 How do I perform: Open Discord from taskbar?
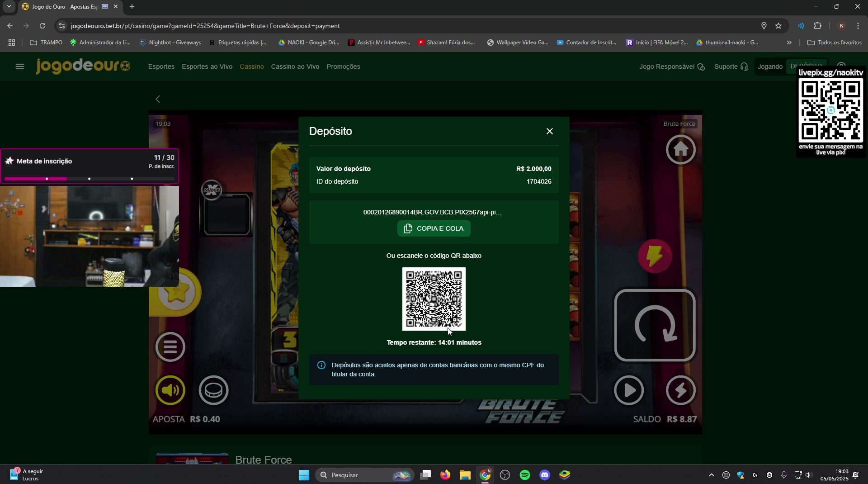(545, 475)
